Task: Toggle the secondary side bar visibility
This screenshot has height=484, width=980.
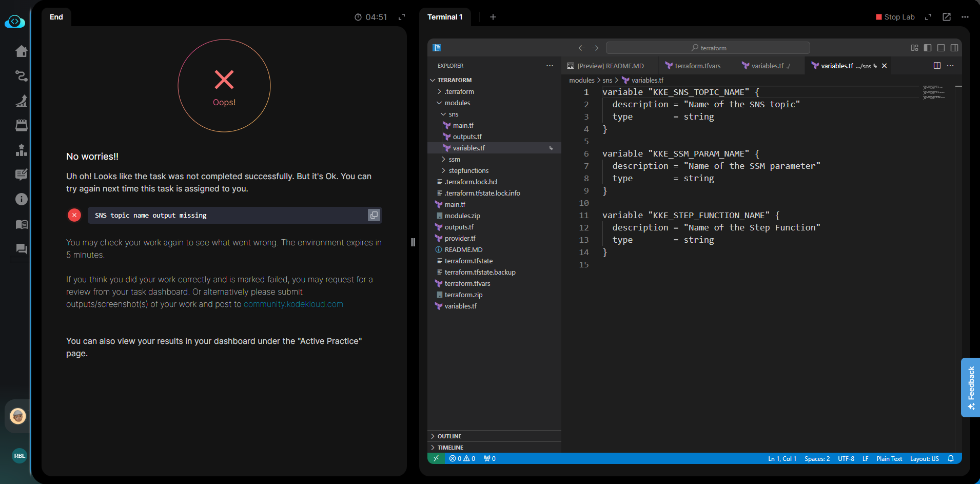Action: (x=954, y=48)
